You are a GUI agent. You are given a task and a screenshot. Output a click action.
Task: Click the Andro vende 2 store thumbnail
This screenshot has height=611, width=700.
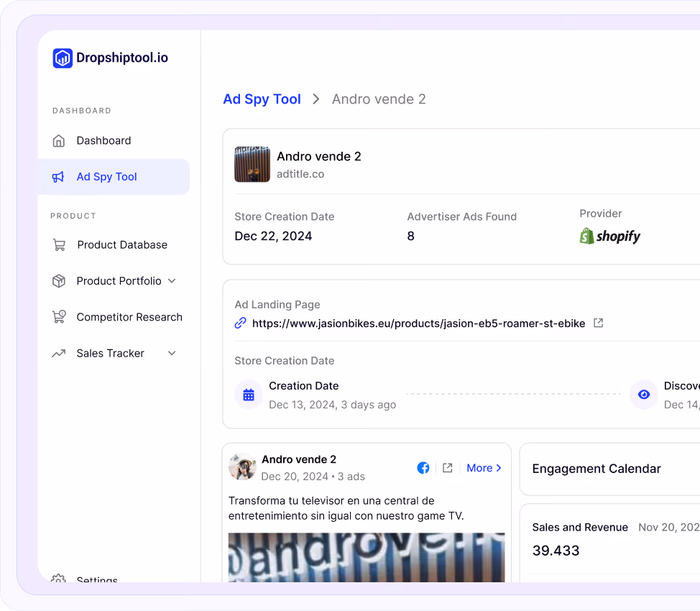(252, 164)
